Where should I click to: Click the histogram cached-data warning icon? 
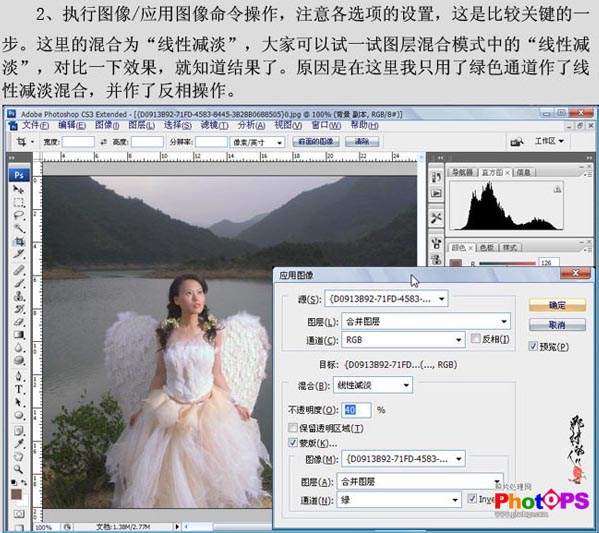click(557, 189)
